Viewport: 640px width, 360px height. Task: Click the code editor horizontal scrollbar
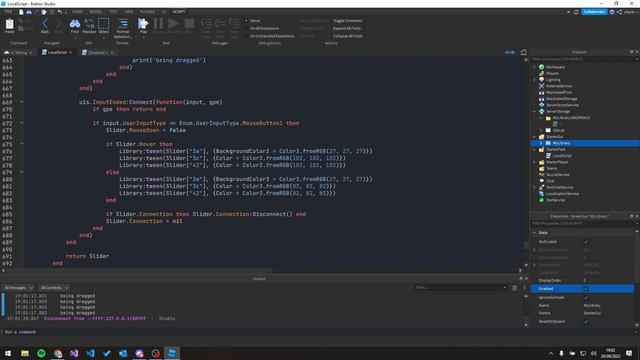click(x=139, y=270)
